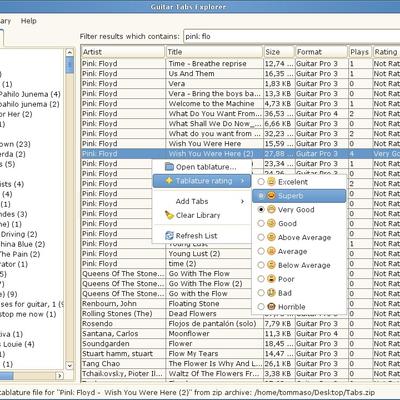Click the Clear Library broom icon
This screenshot has width=400, height=400.
pos(169,215)
